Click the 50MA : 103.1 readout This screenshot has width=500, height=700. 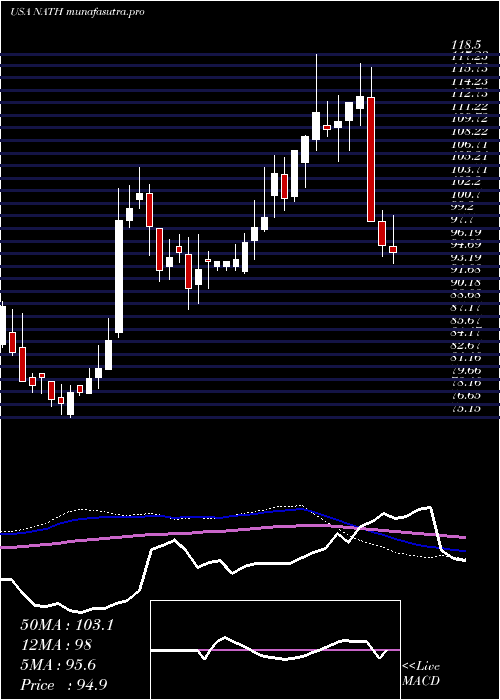[x=67, y=624]
